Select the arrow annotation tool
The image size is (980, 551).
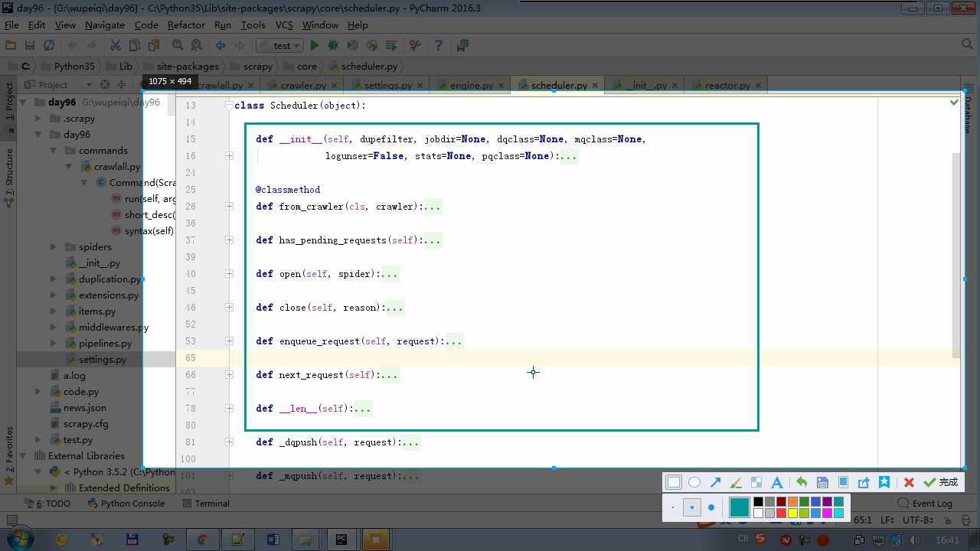click(715, 482)
